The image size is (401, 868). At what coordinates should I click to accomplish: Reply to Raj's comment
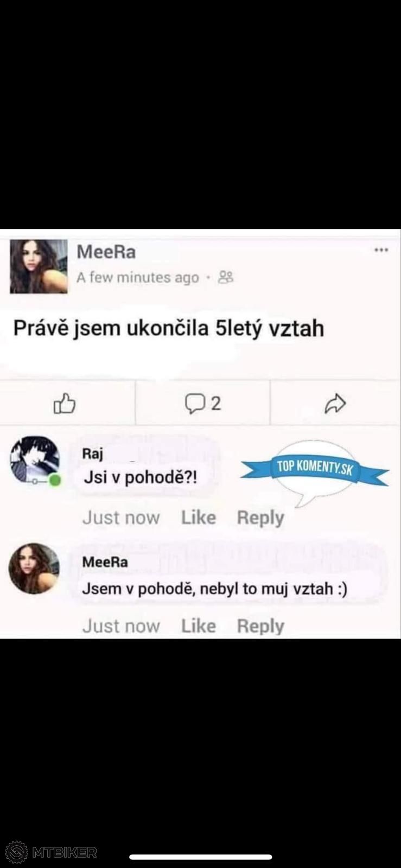(260, 518)
